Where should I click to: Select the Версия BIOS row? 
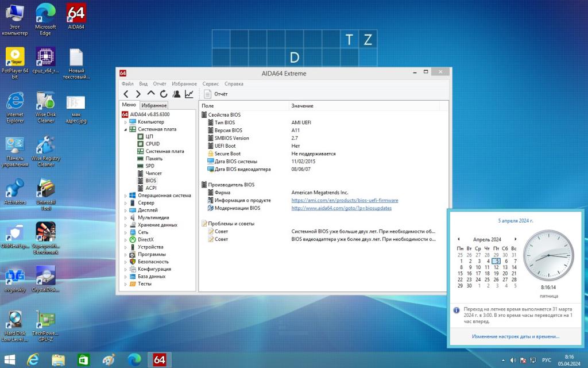(323, 131)
